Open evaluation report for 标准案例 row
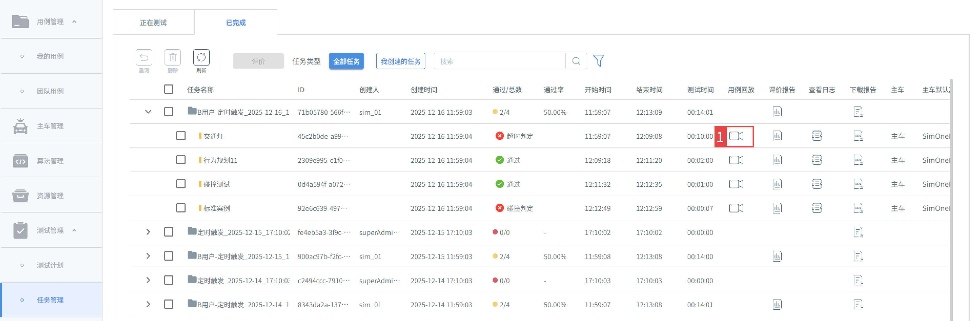The height and width of the screenshot is (321, 980). [777, 208]
